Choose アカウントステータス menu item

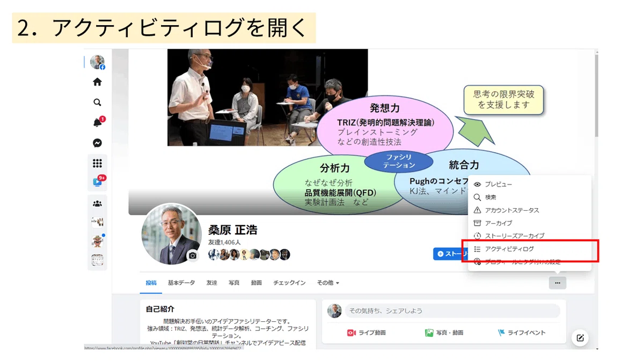click(530, 210)
